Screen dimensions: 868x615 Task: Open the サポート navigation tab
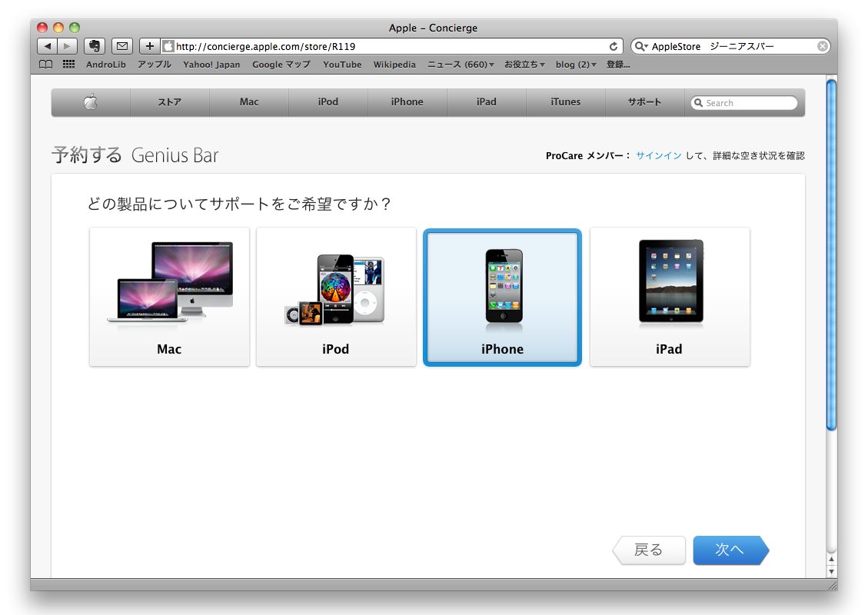[x=645, y=101]
